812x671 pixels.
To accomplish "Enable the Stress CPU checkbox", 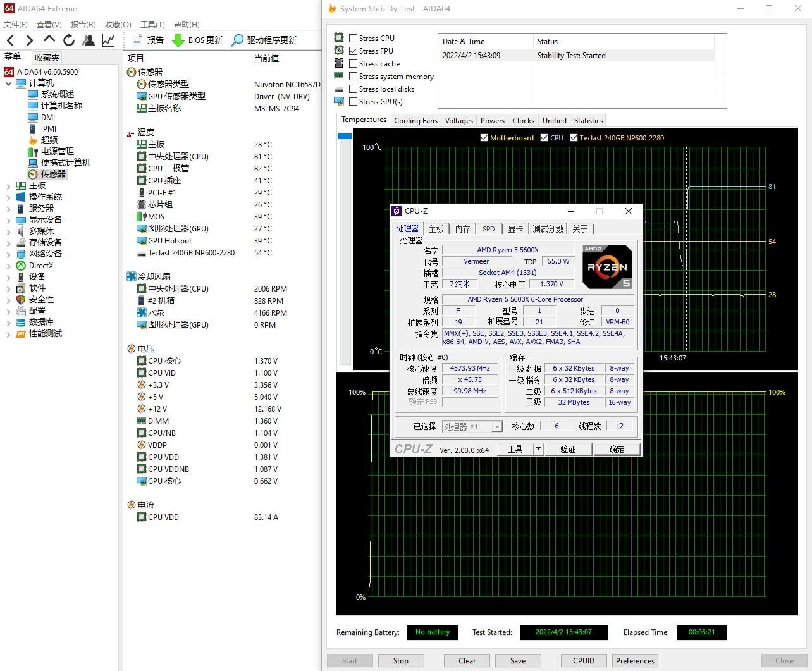I will point(354,39).
